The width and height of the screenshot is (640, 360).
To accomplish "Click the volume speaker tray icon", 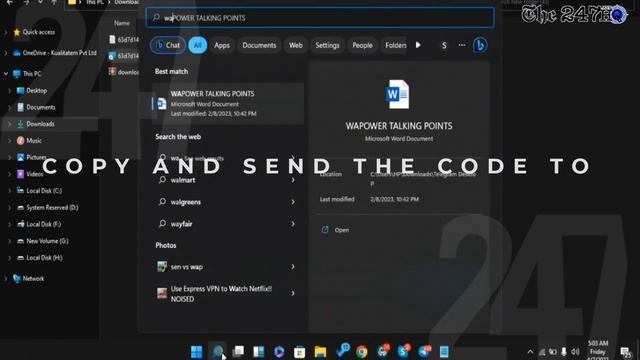I will coord(575,352).
